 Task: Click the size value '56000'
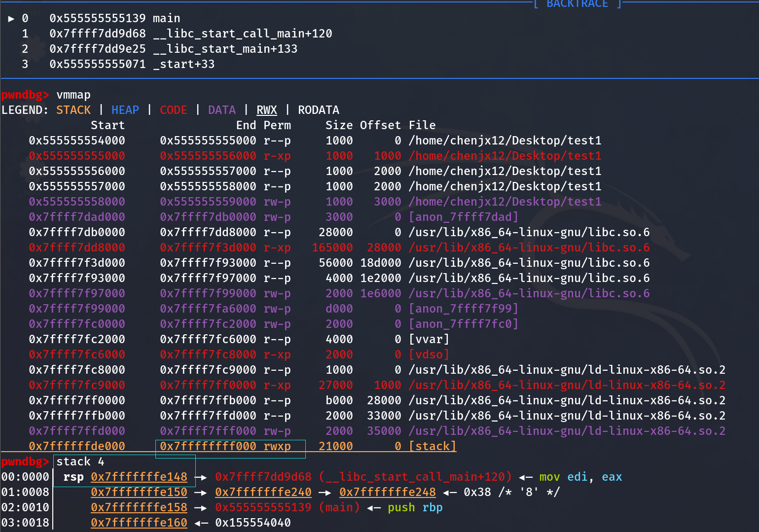click(336, 263)
